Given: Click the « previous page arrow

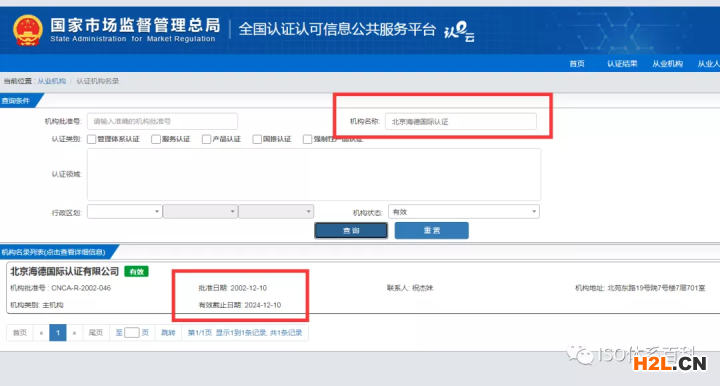Looking at the screenshot, I should (41, 333).
